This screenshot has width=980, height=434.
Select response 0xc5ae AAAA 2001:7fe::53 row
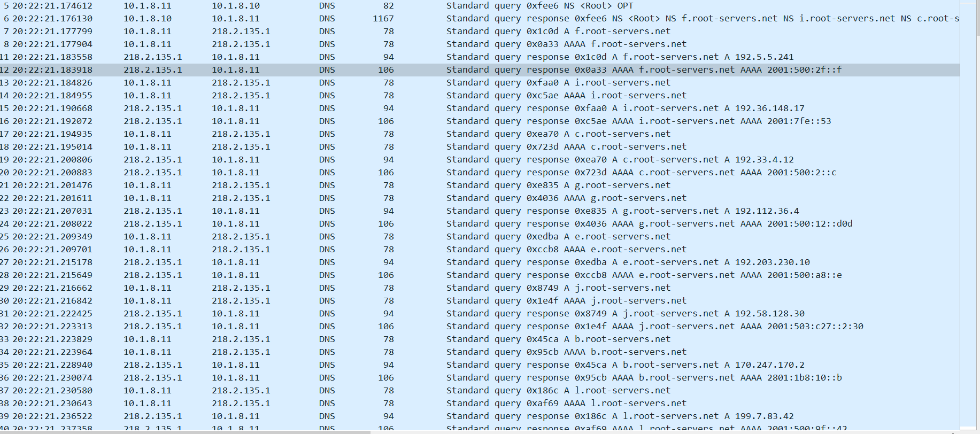[x=480, y=121]
